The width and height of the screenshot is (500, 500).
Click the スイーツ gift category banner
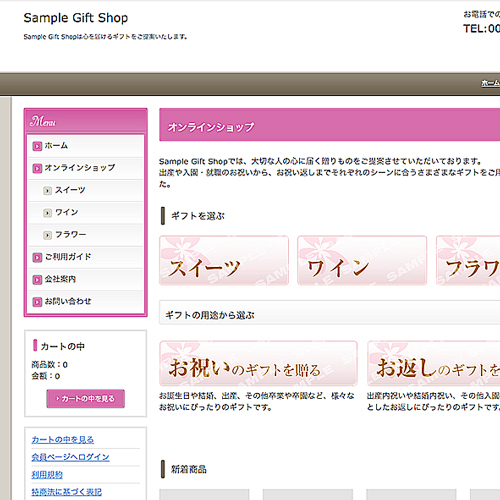[x=224, y=260]
